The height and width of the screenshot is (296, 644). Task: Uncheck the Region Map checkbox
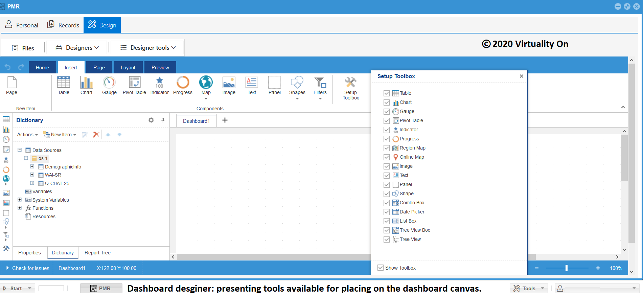click(387, 148)
